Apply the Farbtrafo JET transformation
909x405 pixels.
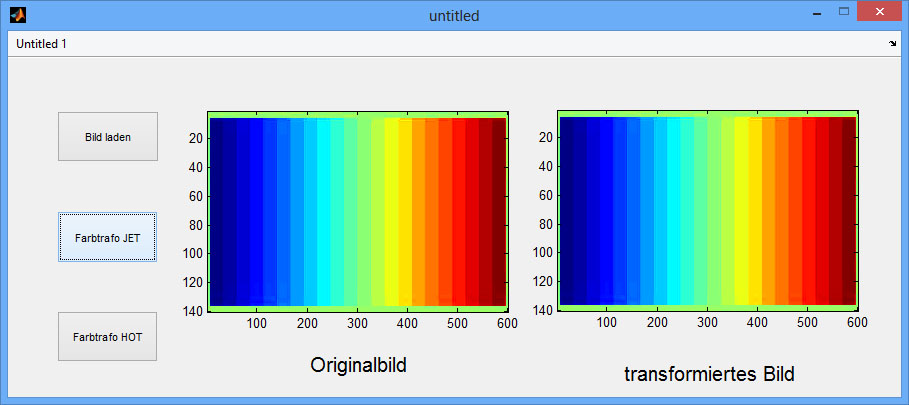[x=107, y=237]
